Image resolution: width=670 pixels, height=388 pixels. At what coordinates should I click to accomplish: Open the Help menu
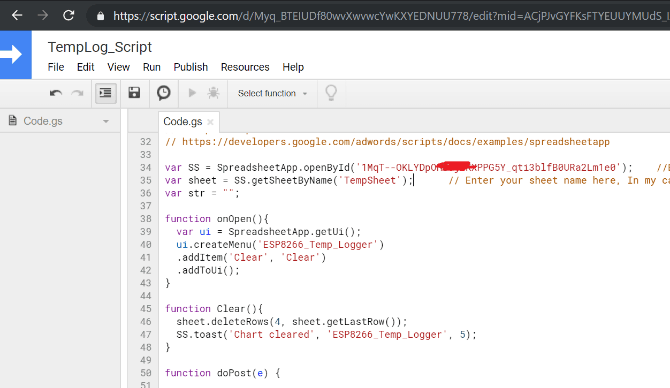coord(293,67)
